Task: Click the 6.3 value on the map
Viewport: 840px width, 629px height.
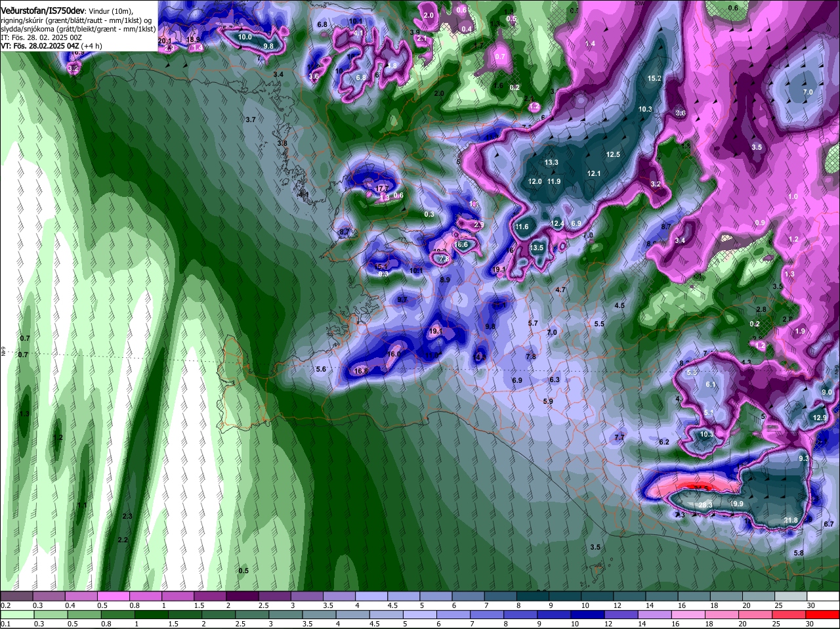Action: coord(555,380)
